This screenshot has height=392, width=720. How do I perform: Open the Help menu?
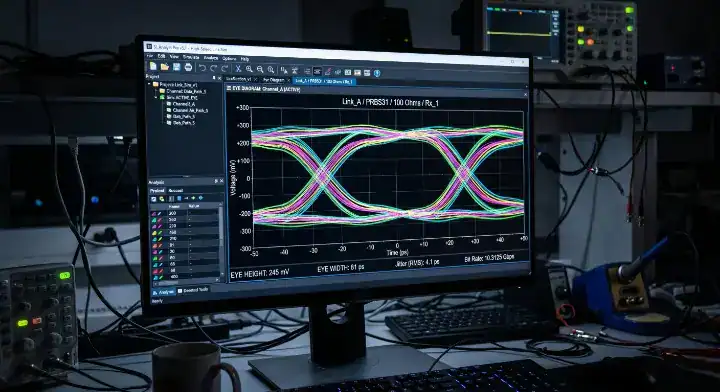245,59
